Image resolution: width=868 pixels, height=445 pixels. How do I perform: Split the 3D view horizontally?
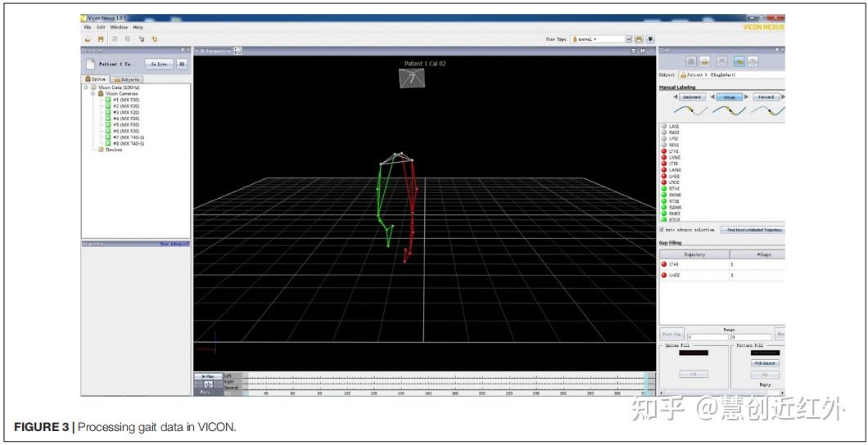pos(634,51)
